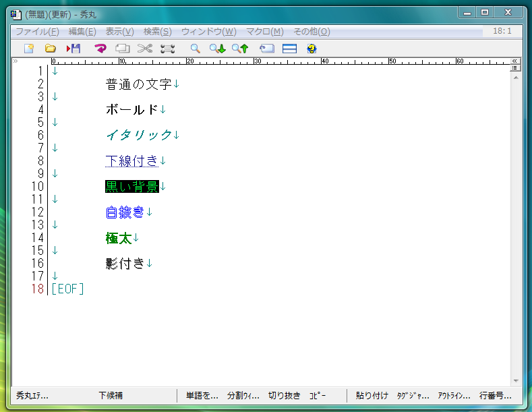Open the ウィンドウ(W) menu

pyautogui.click(x=208, y=32)
